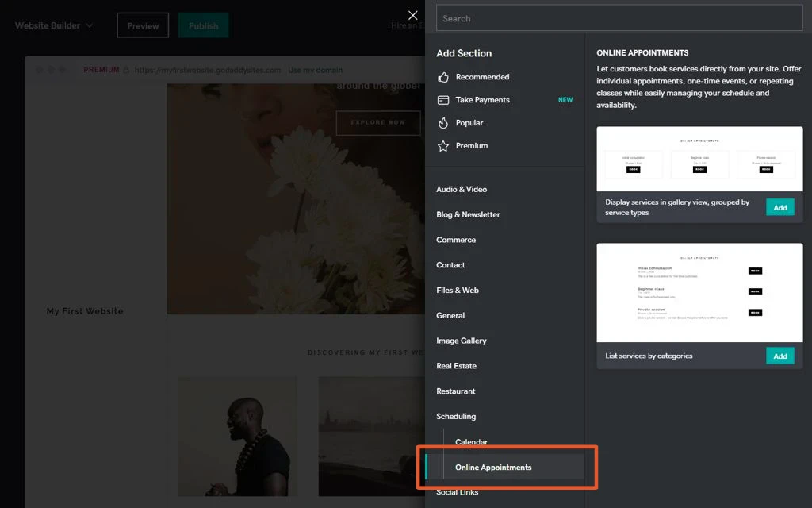The image size is (812, 508).
Task: Preview the gallery view appointments layout thumbnail
Action: [x=699, y=159]
